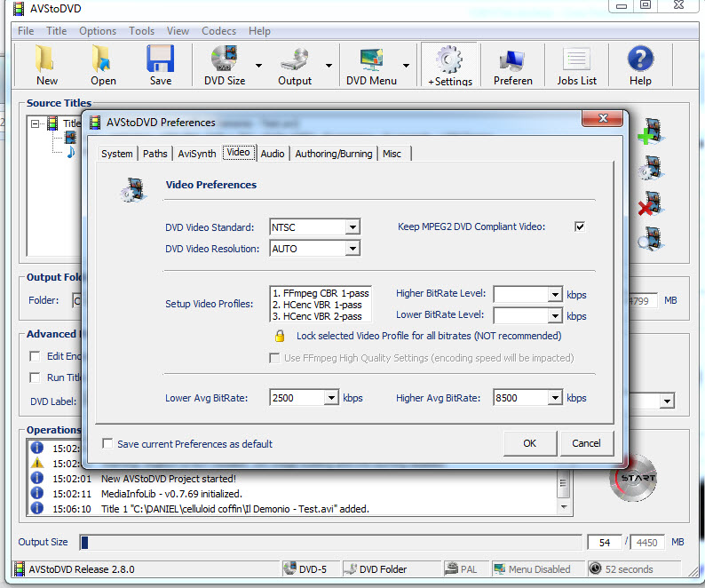Click the preview title icon with magnifier

[651, 238]
